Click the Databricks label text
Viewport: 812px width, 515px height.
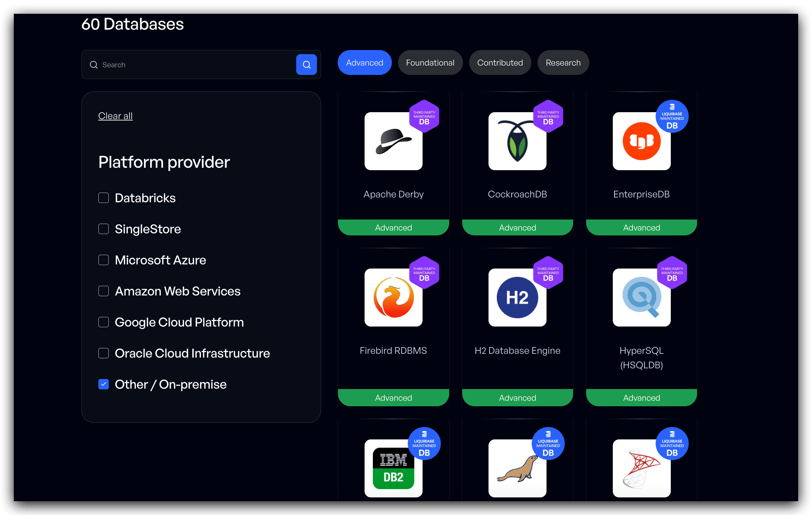(x=145, y=198)
